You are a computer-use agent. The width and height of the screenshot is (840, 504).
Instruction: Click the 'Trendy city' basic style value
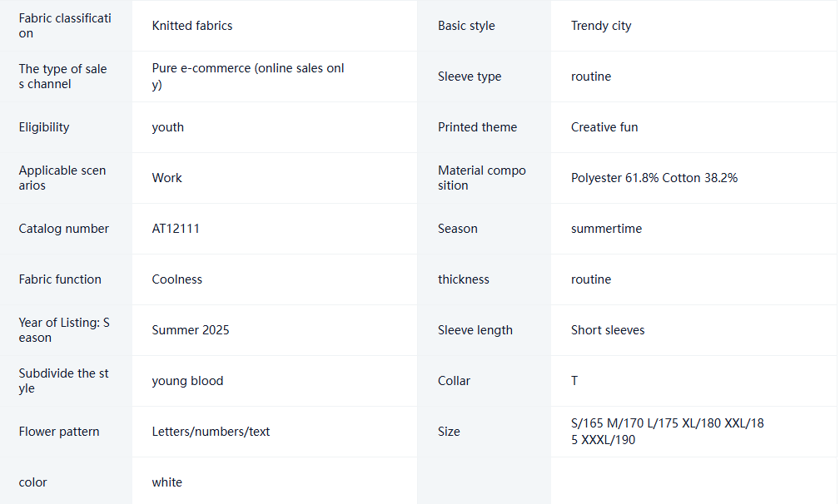click(x=601, y=26)
